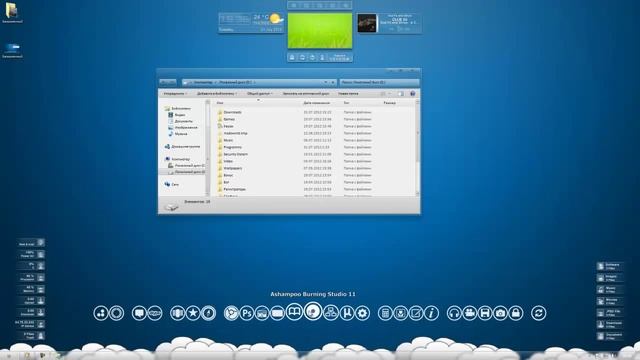Click the refresh arrows dock icon

(539, 313)
